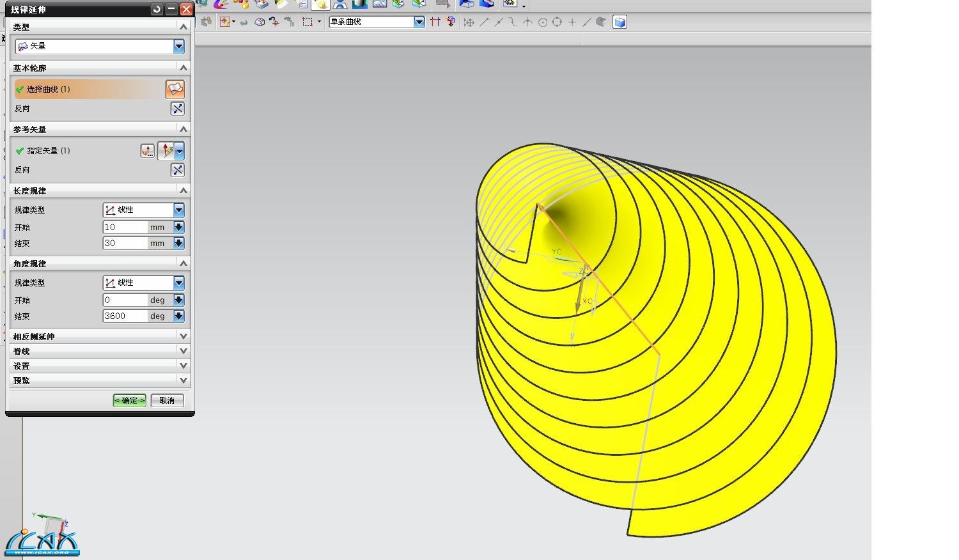The width and height of the screenshot is (959, 560).
Task: Click the reset dialog icon in title bar
Action: coord(157,9)
